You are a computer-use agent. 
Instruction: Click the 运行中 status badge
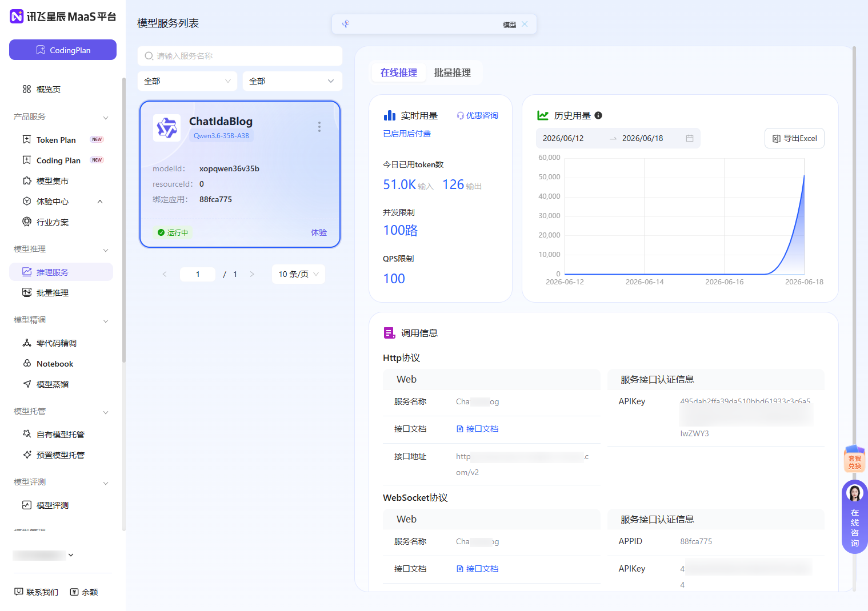pyautogui.click(x=173, y=232)
